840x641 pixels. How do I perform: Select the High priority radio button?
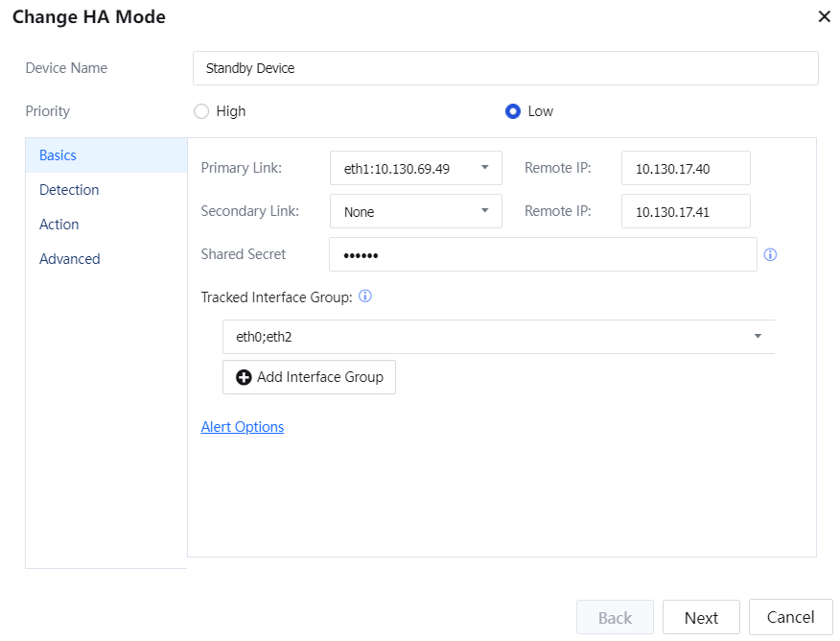pyautogui.click(x=201, y=111)
